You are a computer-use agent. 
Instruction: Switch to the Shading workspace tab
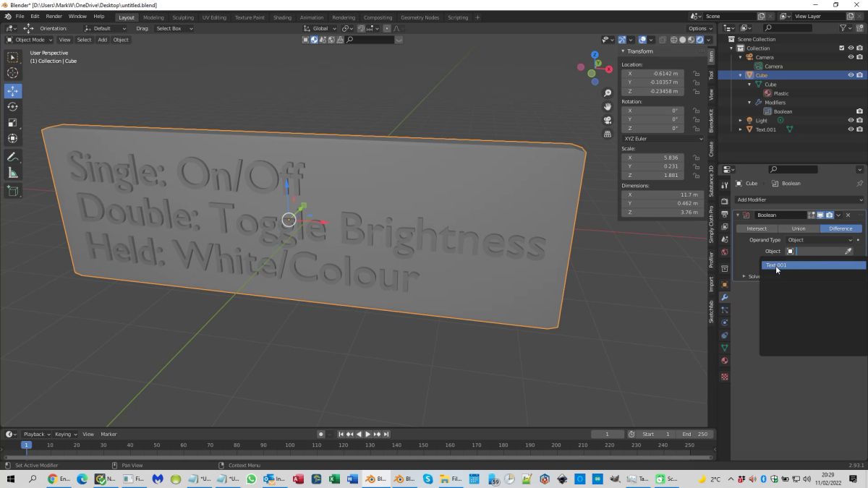[282, 17]
